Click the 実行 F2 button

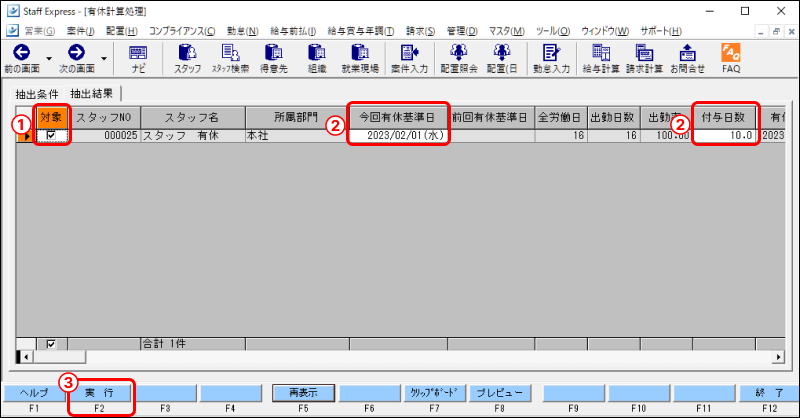pos(99,393)
